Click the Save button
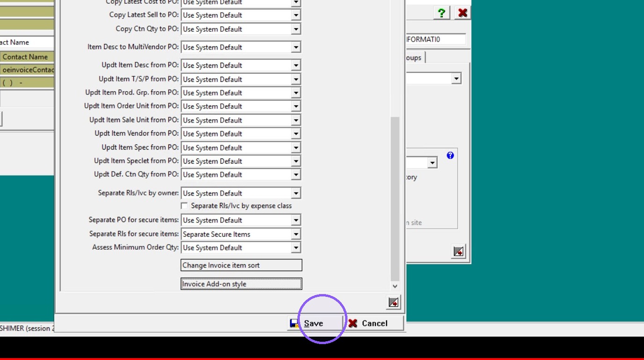Screen dimensions: 644x360 point(316,323)
